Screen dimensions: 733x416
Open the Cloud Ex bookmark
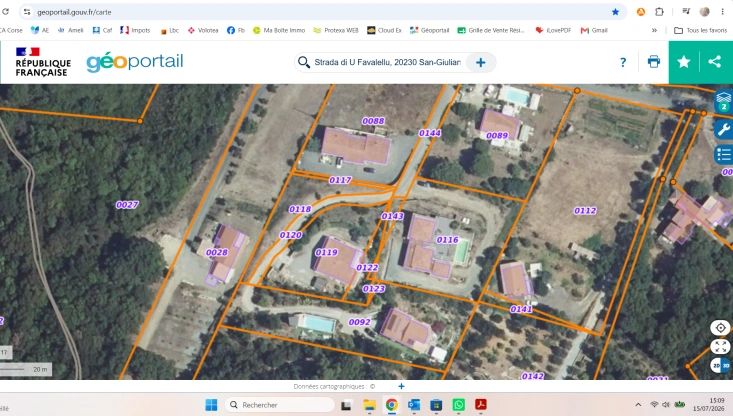(x=384, y=30)
